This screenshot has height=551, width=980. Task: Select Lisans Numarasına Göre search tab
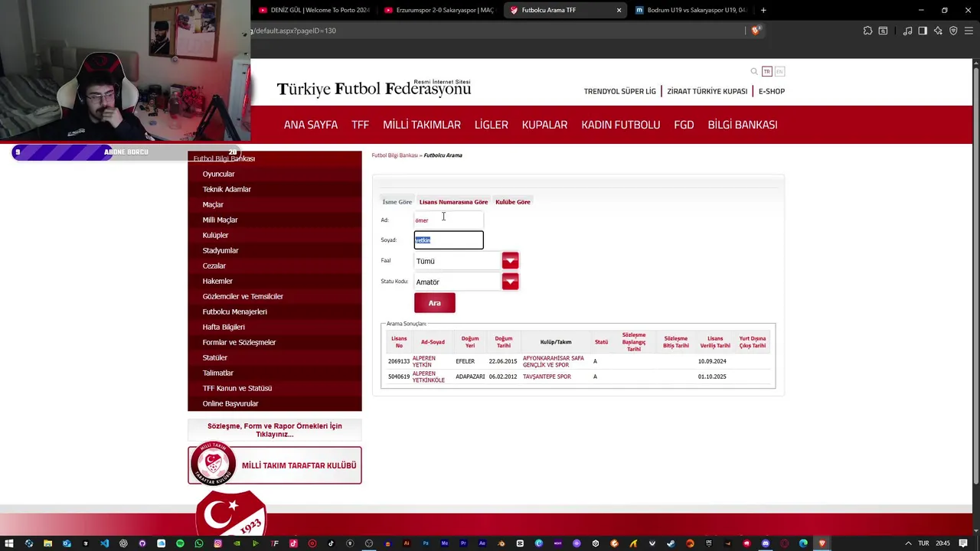point(453,202)
